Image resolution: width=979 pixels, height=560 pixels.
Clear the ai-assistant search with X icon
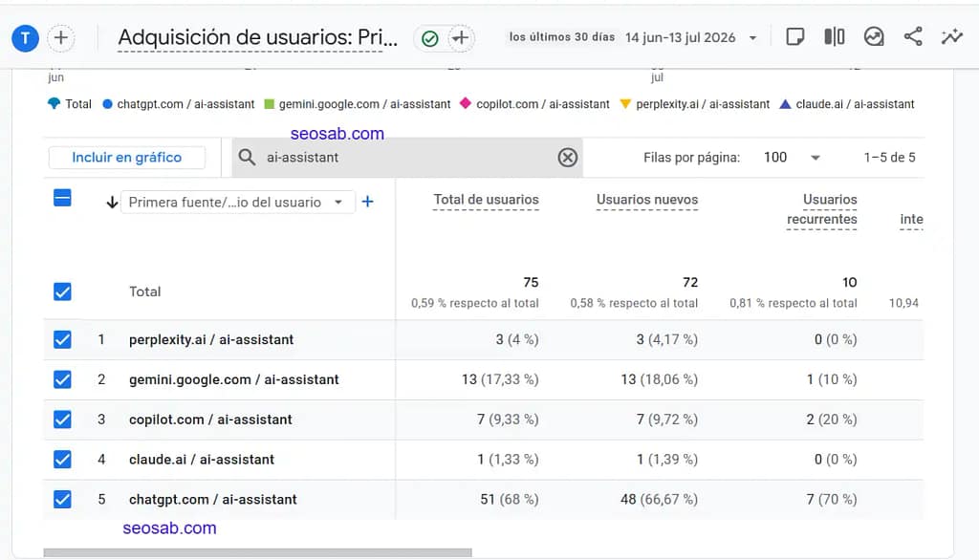coord(567,158)
